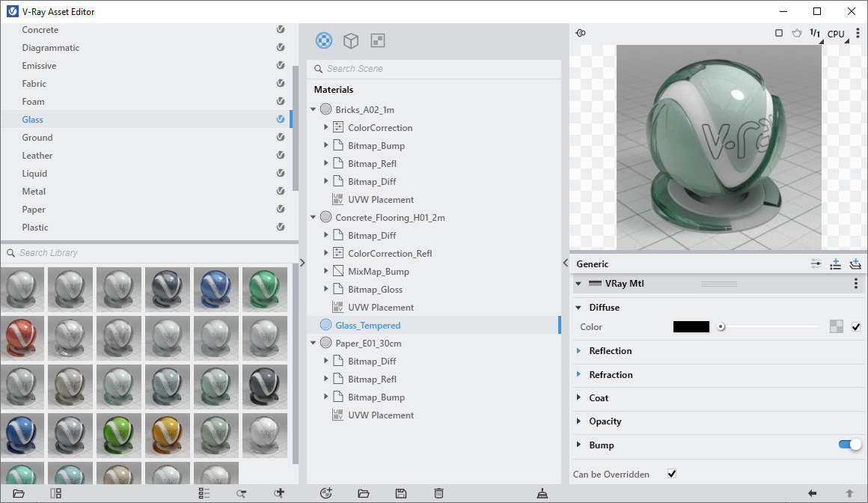The image size is (868, 503).
Task: Expand the Reflection section
Action: 578,350
